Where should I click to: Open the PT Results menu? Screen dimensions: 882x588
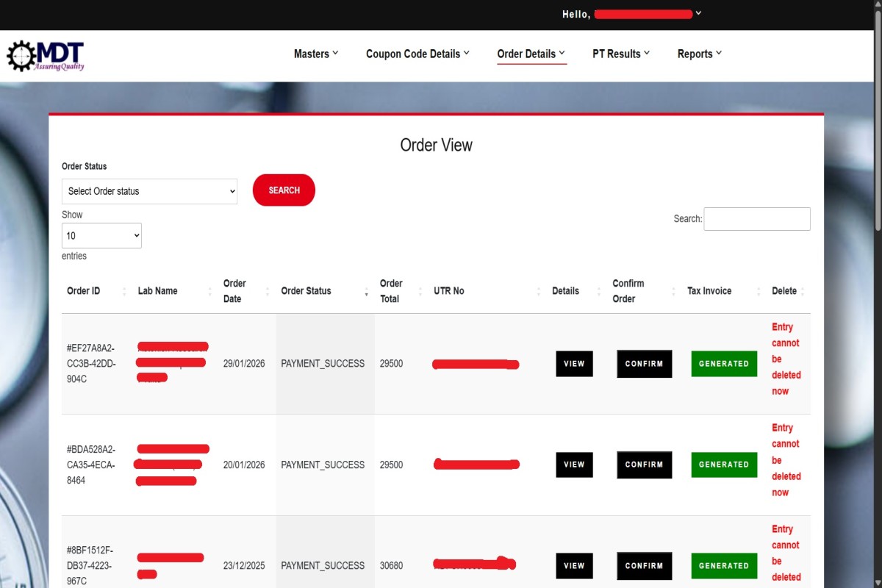point(621,54)
